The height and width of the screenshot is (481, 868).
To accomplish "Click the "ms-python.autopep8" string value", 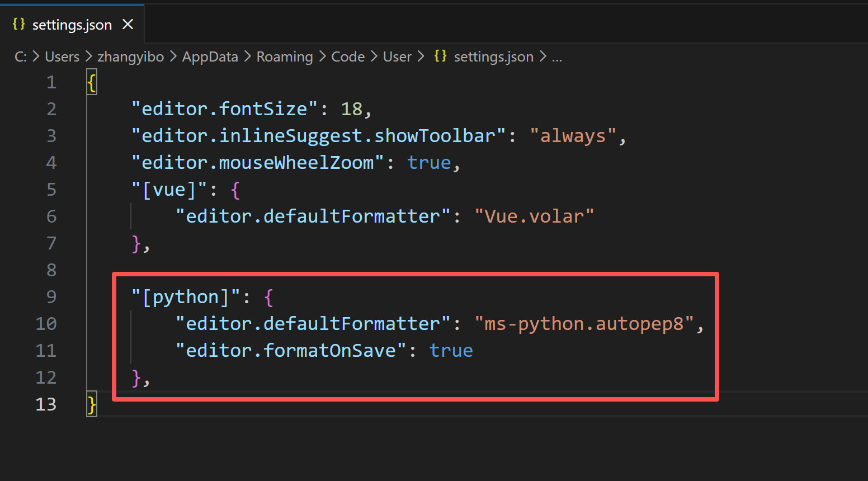I will pyautogui.click(x=584, y=324).
